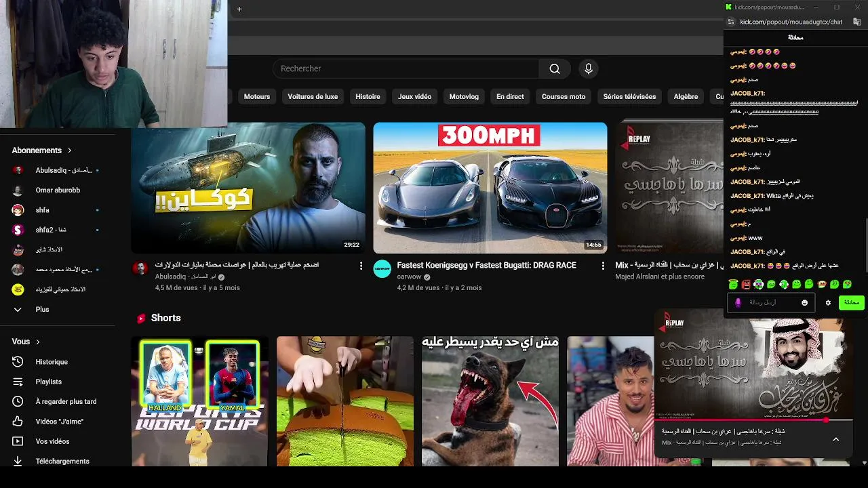Open the submarine كوكايين video thumbnail
The width and height of the screenshot is (868, 488).
pyautogui.click(x=248, y=188)
